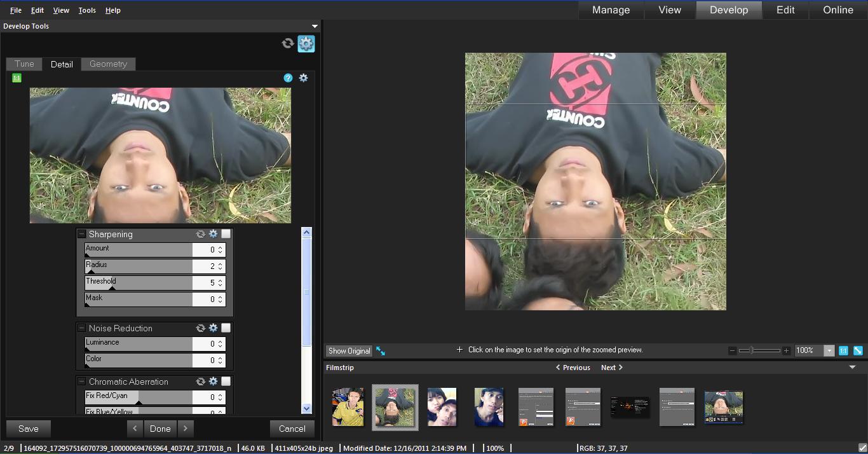Image resolution: width=868 pixels, height=454 pixels.
Task: Toggle the green 1:1 preview icon
Action: (17, 78)
